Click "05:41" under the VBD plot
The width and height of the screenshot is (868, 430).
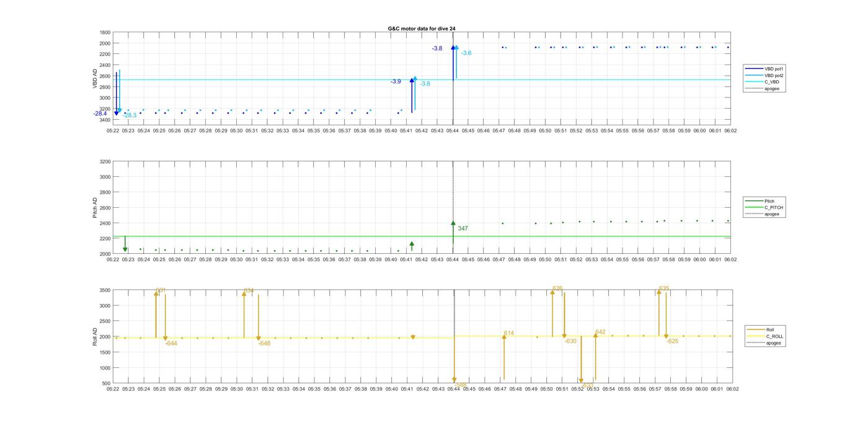point(406,131)
